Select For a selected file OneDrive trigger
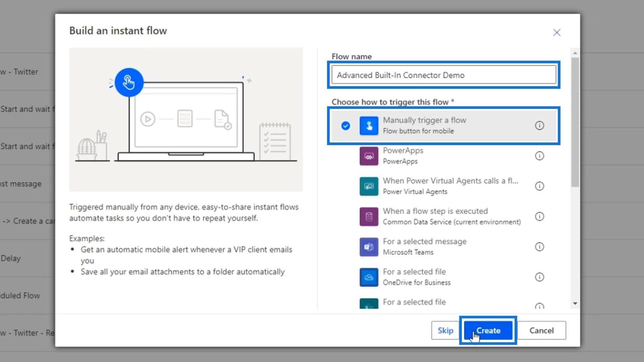This screenshot has height=362, width=644. click(444, 277)
